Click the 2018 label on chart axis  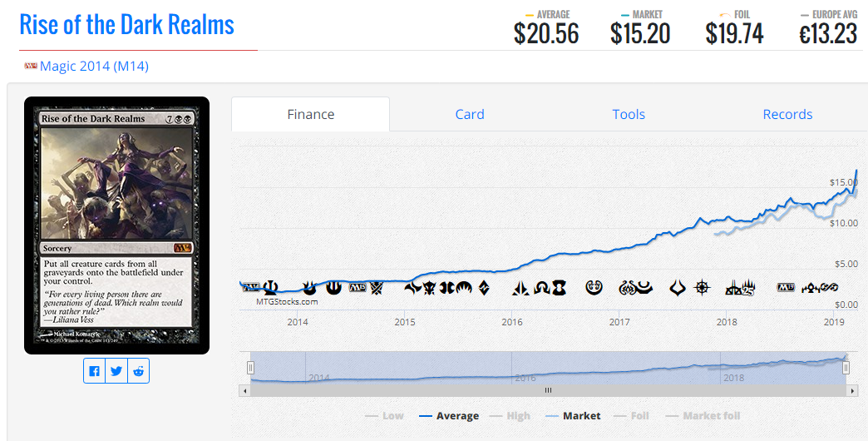727,322
